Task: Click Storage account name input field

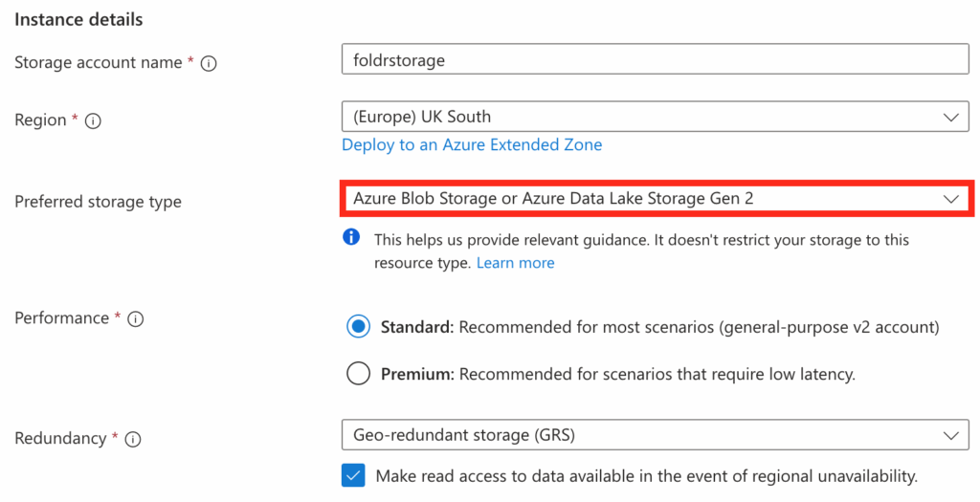Action: 655,59
